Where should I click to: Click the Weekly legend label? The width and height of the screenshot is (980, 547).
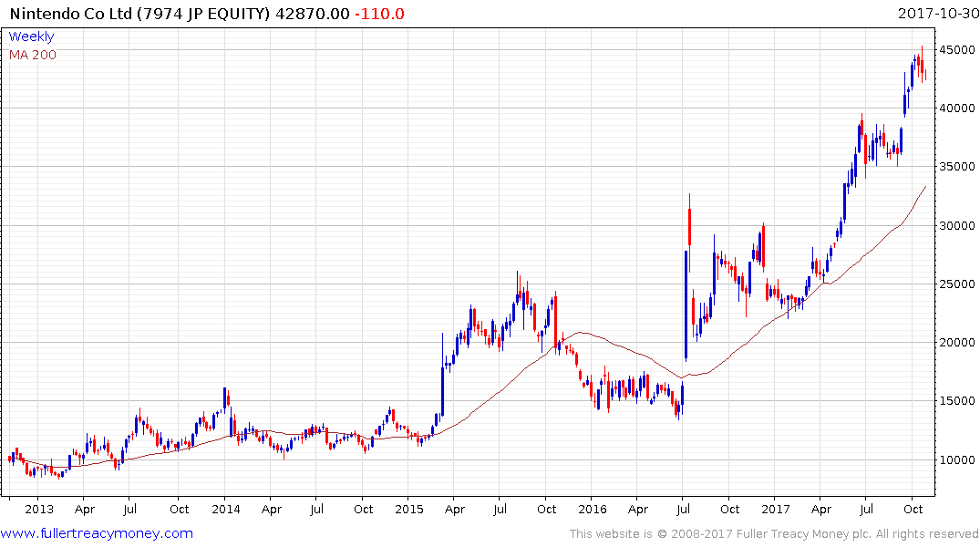31,36
